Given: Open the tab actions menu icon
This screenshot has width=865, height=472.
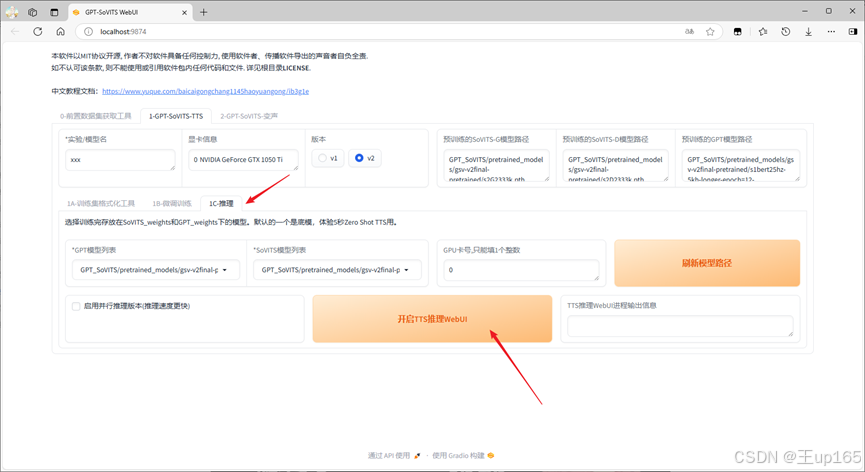Looking at the screenshot, I should coord(54,12).
